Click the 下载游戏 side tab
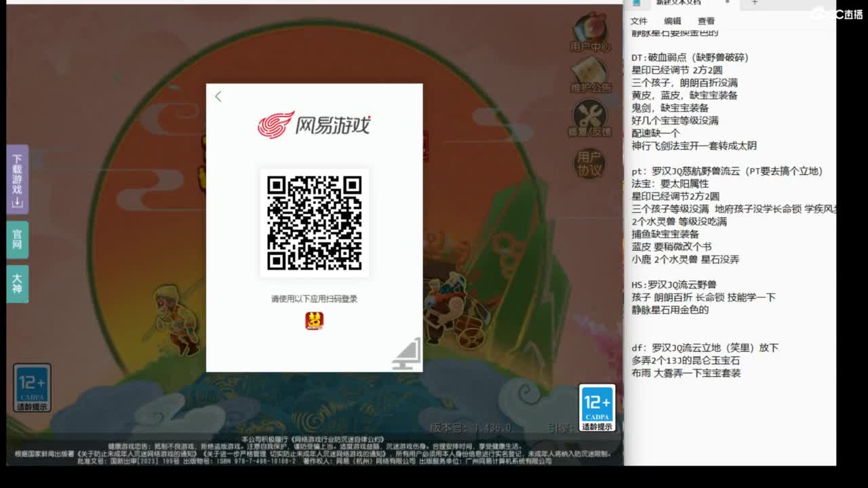 17,180
